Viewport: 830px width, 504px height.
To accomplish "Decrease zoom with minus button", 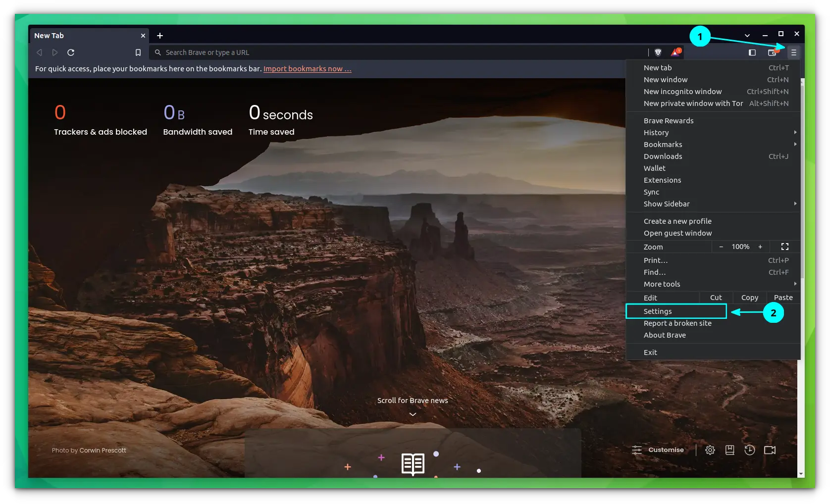I will [721, 247].
